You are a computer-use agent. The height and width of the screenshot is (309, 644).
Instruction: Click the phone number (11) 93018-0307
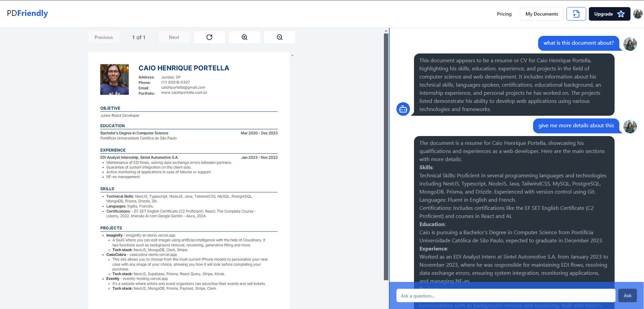[x=176, y=82]
